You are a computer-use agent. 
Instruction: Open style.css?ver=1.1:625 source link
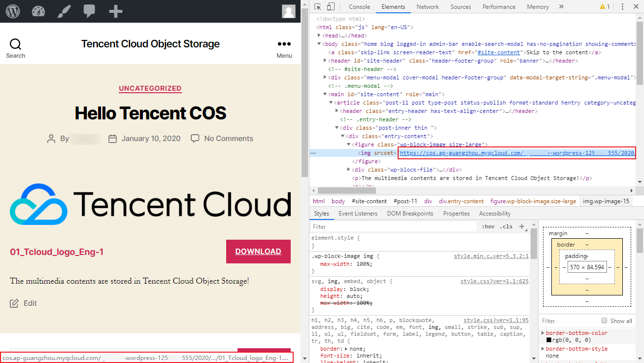495,281
